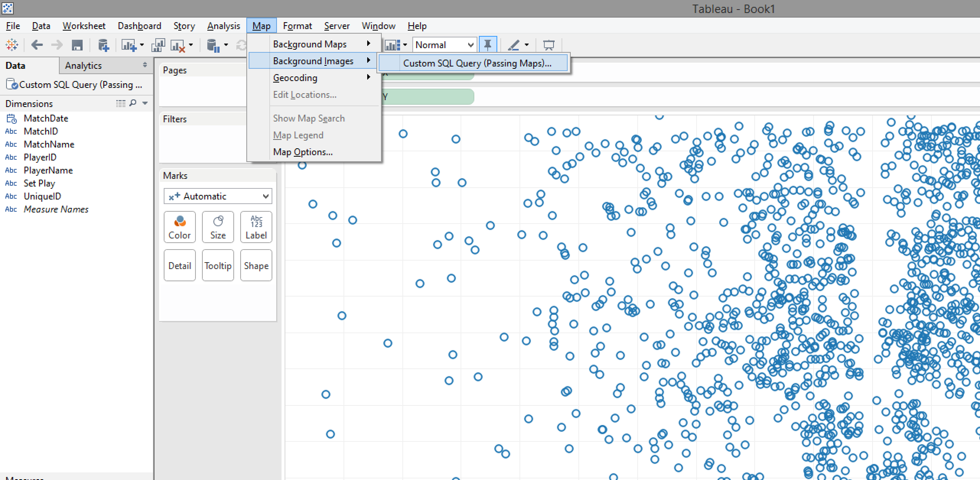Expand the Geocoding submenu
This screenshot has height=480, width=980.
point(314,78)
